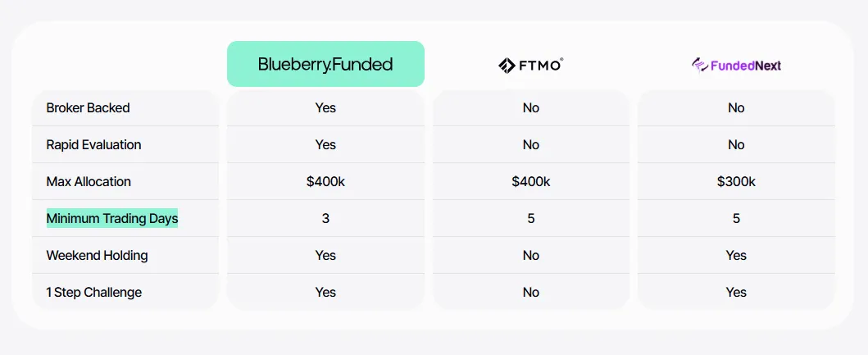Click the FundedNext logo
Viewport: 868px width, 355px height.
736,65
